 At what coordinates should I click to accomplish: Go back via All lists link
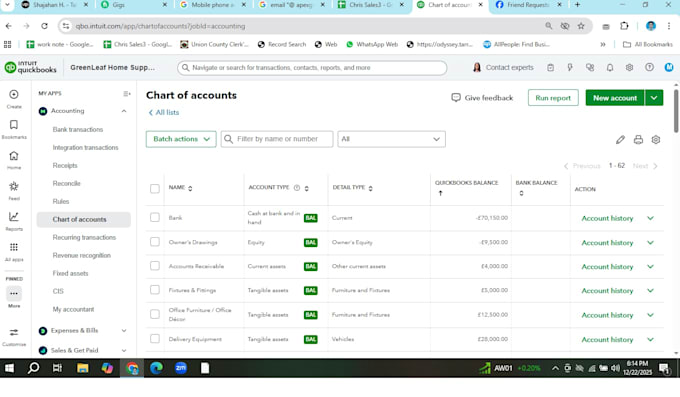coord(163,112)
